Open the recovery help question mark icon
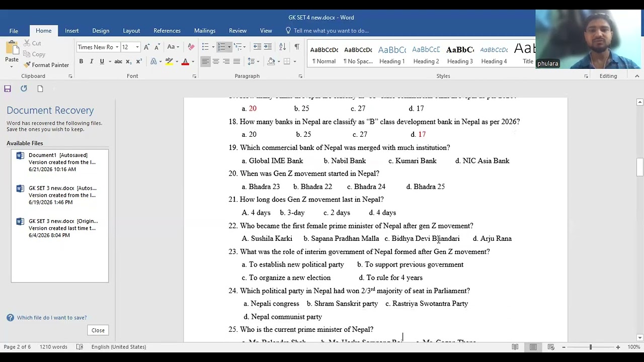The image size is (644, 362). tap(10, 318)
